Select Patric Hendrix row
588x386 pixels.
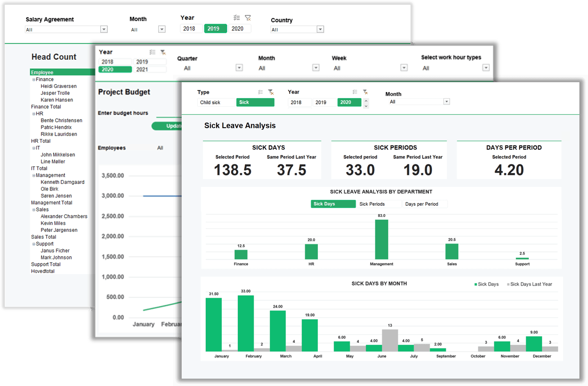click(56, 128)
